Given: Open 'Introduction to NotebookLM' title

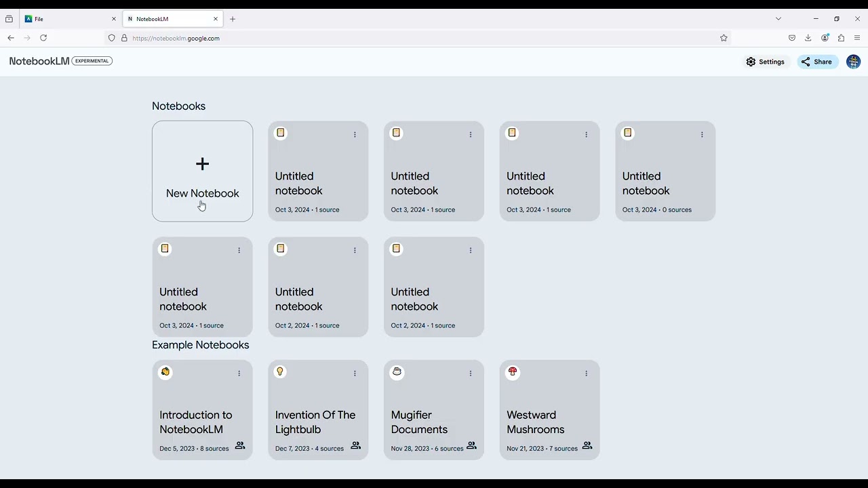Looking at the screenshot, I should pos(196,422).
